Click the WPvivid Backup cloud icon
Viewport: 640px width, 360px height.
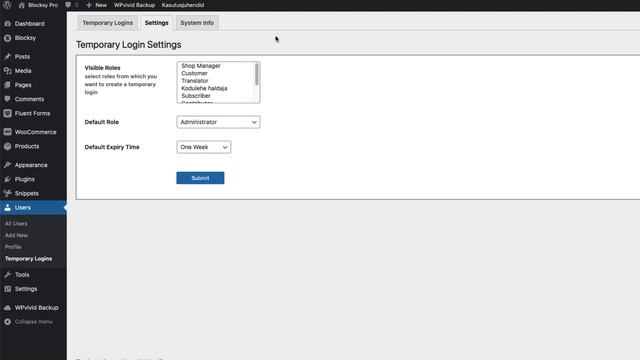point(7,308)
